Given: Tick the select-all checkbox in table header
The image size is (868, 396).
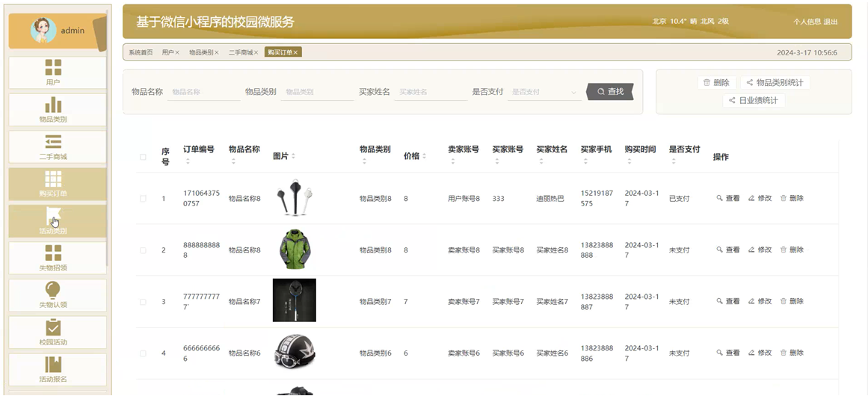Looking at the screenshot, I should click(x=143, y=157).
